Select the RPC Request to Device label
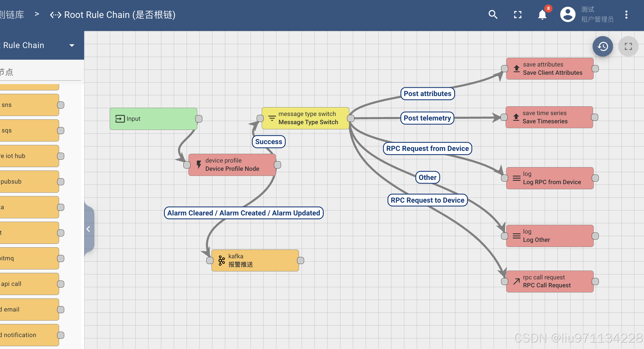The width and height of the screenshot is (644, 349). click(x=427, y=200)
